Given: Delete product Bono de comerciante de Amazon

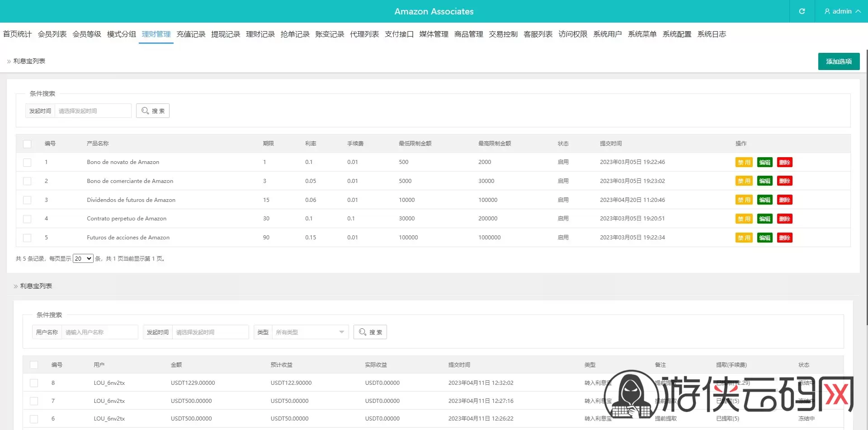Looking at the screenshot, I should click(x=785, y=181).
